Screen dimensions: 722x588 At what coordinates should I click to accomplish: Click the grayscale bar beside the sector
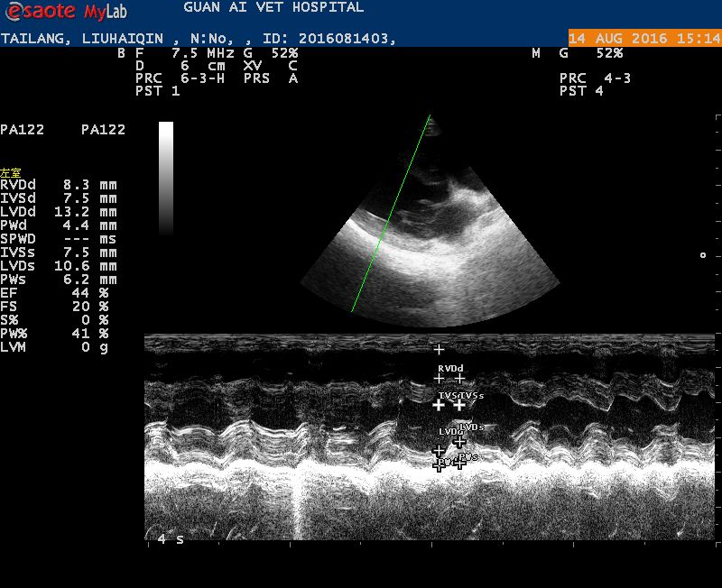(x=166, y=179)
